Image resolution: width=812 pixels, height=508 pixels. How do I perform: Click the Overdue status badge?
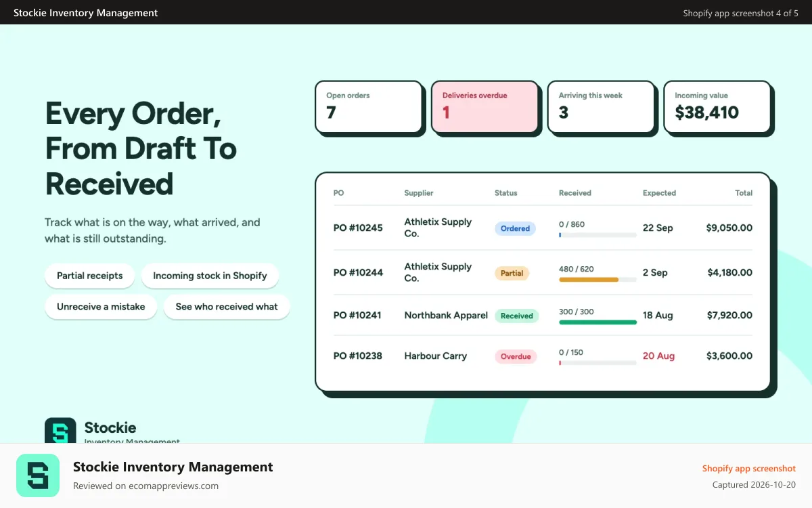[516, 356]
